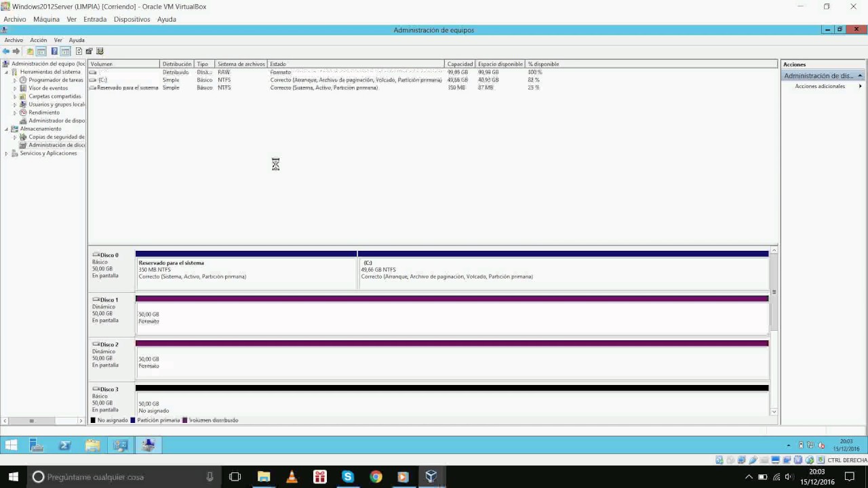Click the Capacidad column header

tap(460, 64)
